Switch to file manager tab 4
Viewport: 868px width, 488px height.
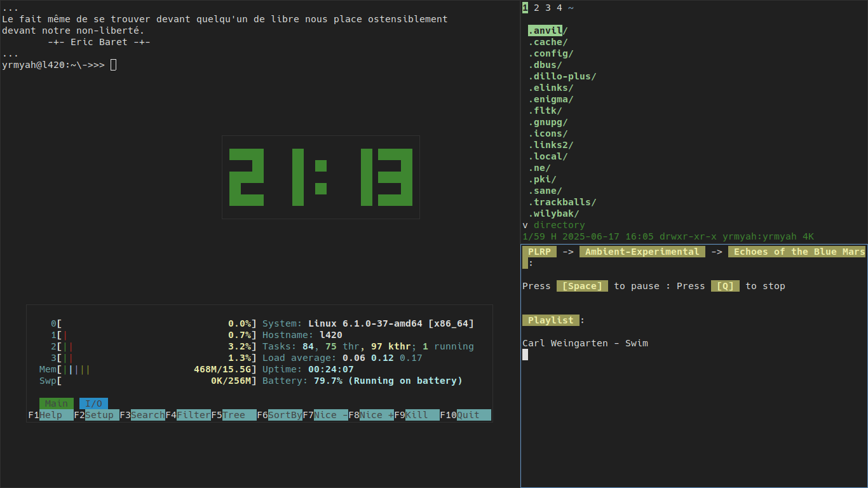pyautogui.click(x=559, y=8)
